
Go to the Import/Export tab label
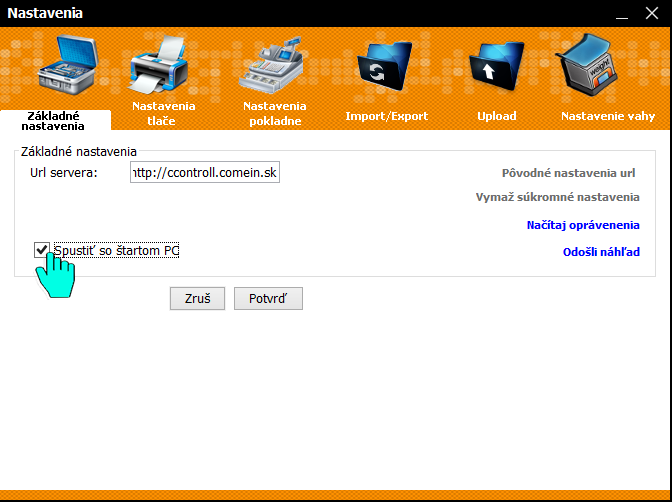[386, 116]
